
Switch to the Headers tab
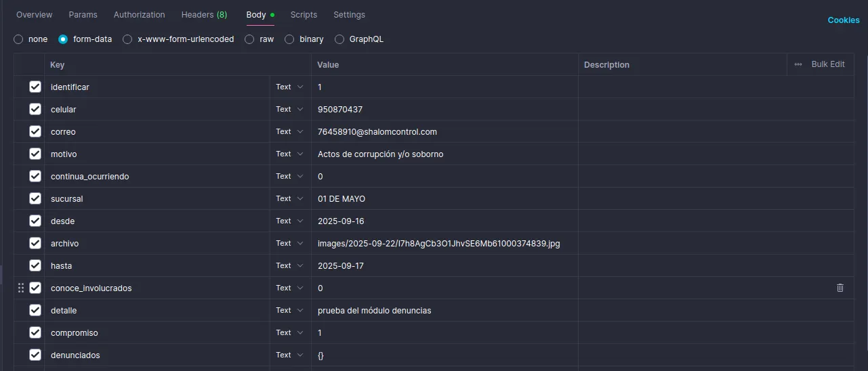(203, 14)
